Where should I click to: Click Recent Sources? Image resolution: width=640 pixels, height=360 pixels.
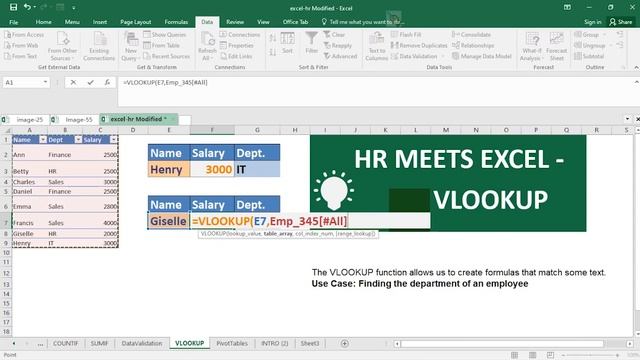click(167, 56)
